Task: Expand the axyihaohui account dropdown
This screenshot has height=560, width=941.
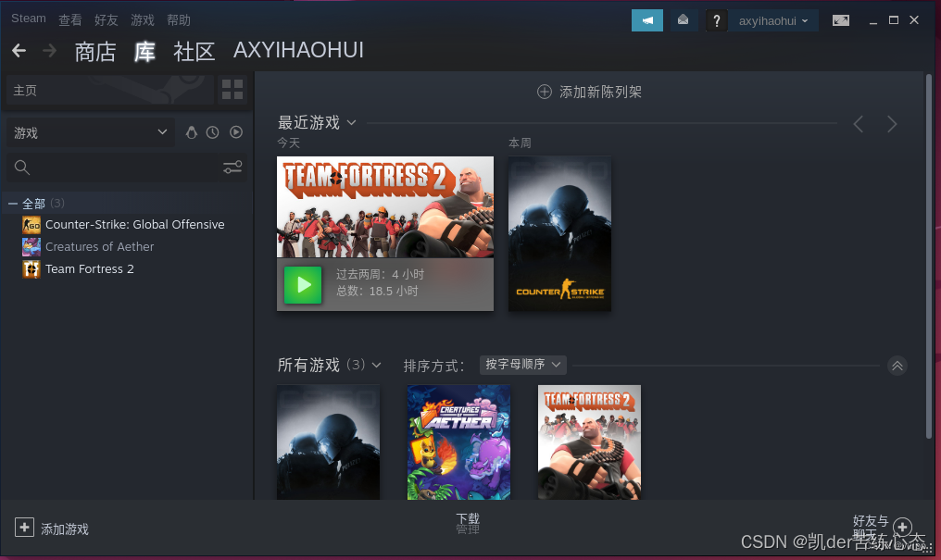Action: click(x=773, y=21)
